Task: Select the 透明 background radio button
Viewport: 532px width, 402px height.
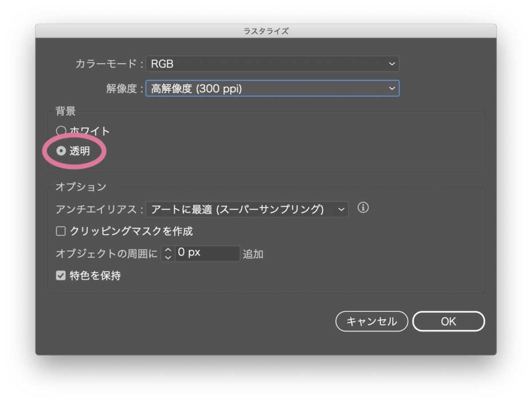Action: click(x=61, y=151)
